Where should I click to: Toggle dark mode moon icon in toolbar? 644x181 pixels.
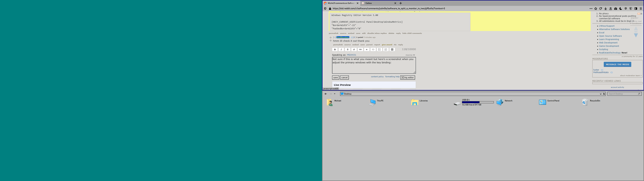tap(621, 9)
